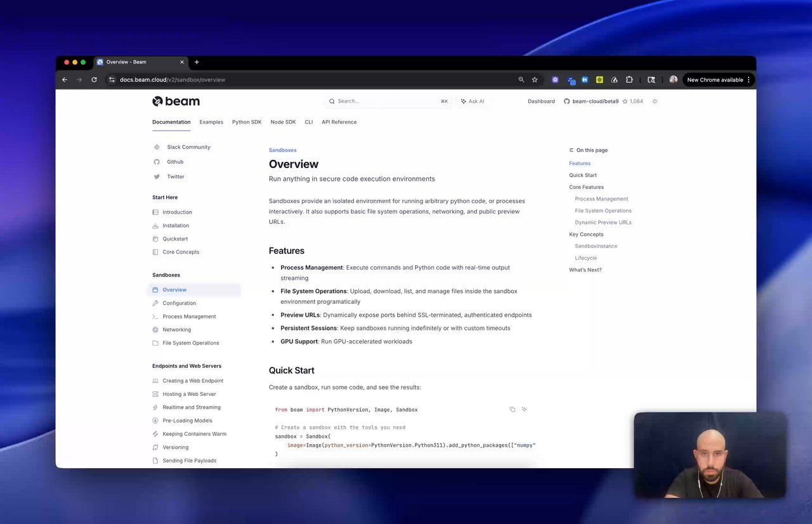Click the Sandboxes breadcrumb link
The width and height of the screenshot is (812, 524).
(282, 150)
